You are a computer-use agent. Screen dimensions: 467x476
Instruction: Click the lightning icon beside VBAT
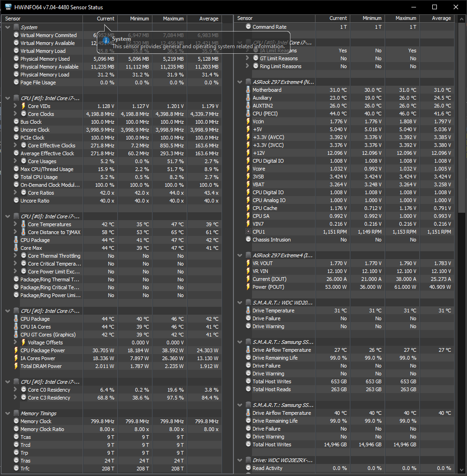coord(248,184)
